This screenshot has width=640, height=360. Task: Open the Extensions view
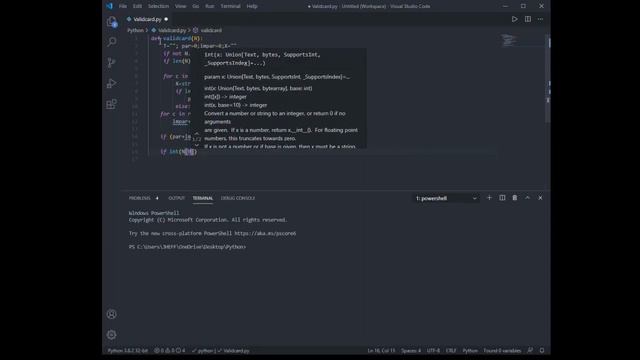pos(111,104)
